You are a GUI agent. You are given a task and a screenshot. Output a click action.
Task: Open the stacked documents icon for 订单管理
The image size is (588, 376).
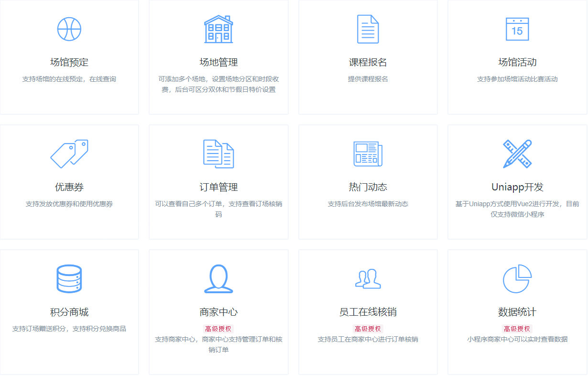(x=218, y=154)
